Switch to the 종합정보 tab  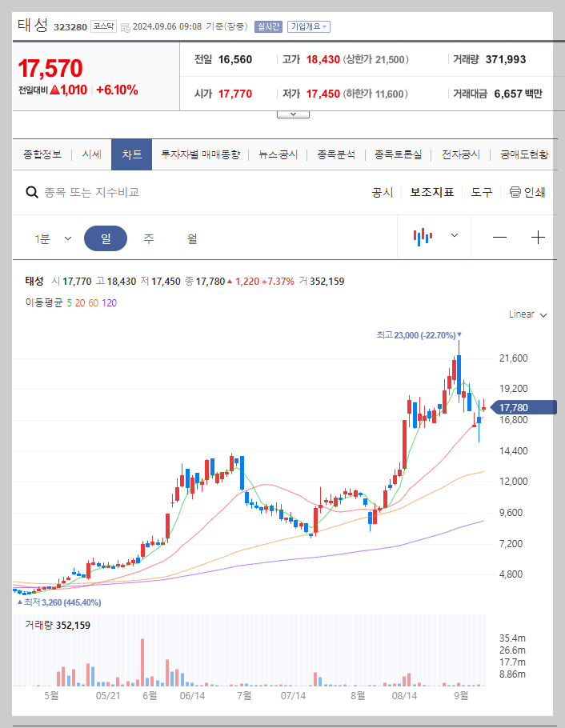click(x=42, y=154)
